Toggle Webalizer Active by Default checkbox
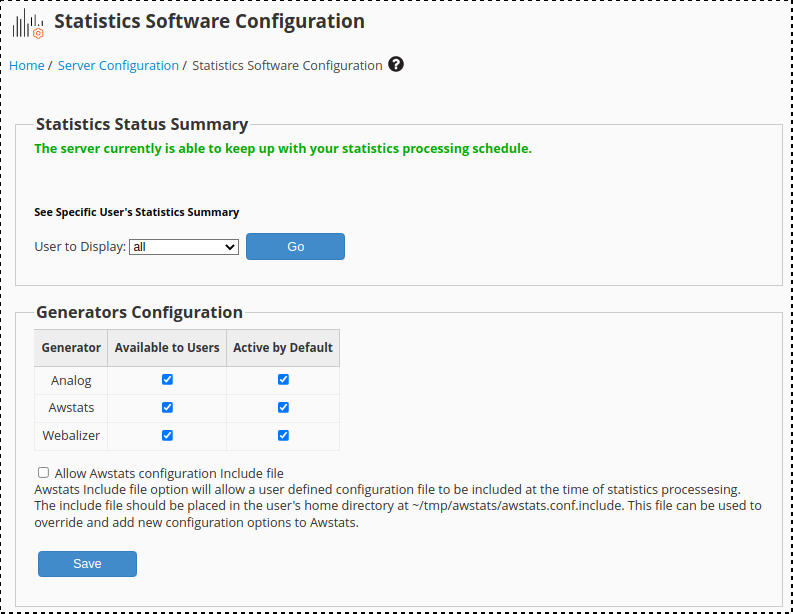This screenshot has width=793, height=614. pos(283,436)
